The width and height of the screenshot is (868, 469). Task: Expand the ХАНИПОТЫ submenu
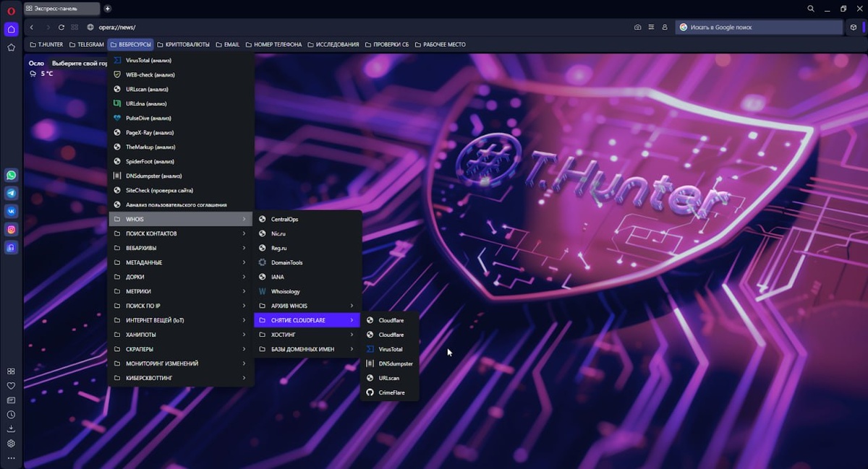(181, 335)
